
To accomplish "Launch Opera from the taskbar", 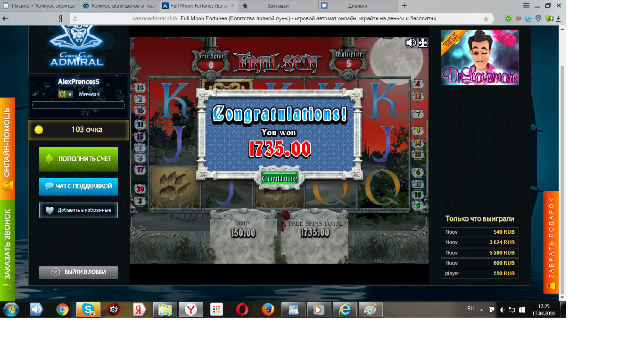I will tap(242, 310).
